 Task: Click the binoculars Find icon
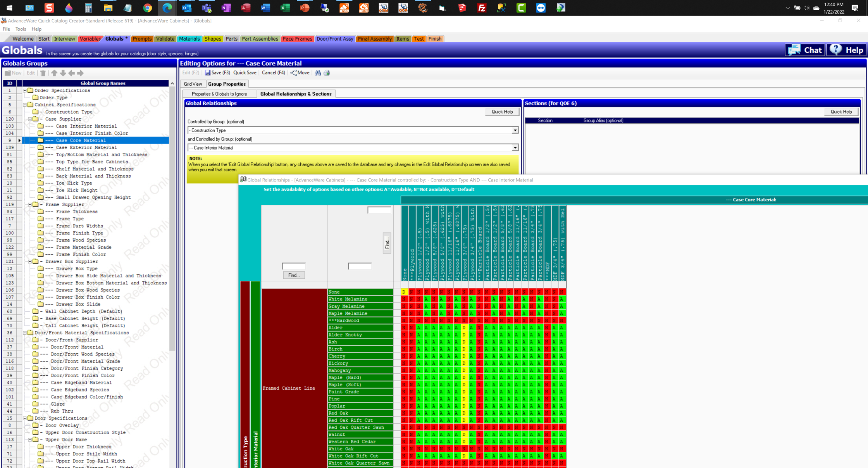(318, 73)
